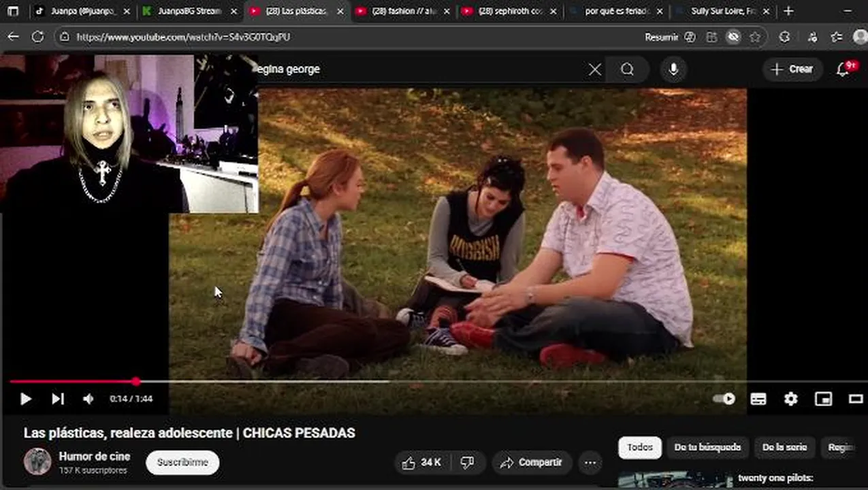
Task: Switch to sephiroth YouTube tab
Action: pos(509,12)
